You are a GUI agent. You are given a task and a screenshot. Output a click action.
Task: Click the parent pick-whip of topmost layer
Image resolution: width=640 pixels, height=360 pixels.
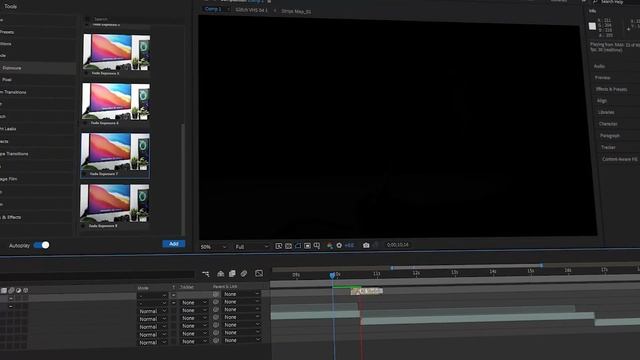216,294
